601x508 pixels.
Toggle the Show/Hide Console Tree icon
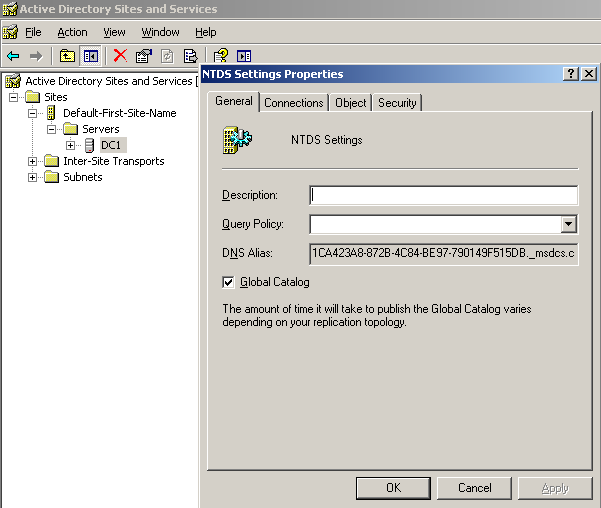coord(90,56)
